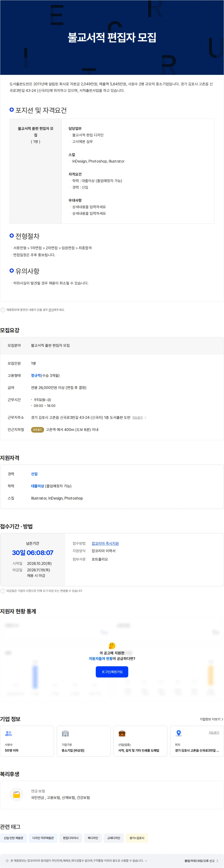Click the start date 2026.10.20(화)
Screen dimensions: 224x868
(x=39, y=563)
